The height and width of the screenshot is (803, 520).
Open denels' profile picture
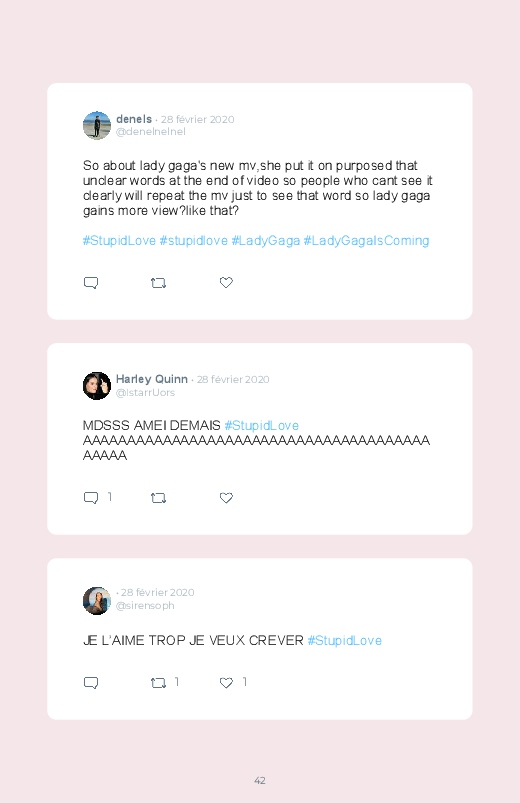click(x=97, y=125)
